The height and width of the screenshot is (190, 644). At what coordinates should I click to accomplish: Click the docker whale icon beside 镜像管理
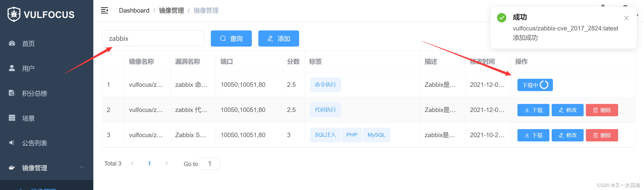pos(12,168)
